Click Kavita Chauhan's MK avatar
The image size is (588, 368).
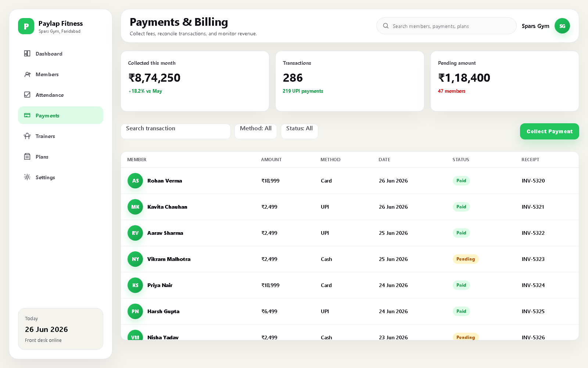135,207
